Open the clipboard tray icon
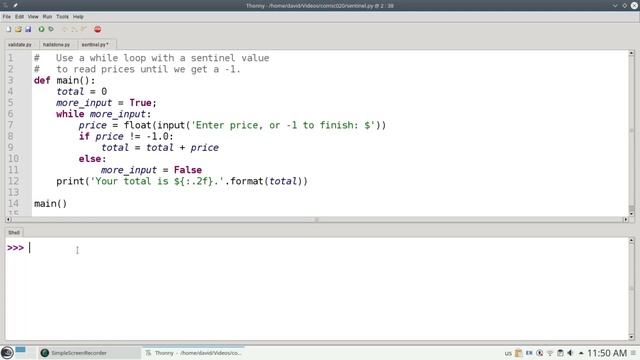640x360 pixels. click(519, 353)
